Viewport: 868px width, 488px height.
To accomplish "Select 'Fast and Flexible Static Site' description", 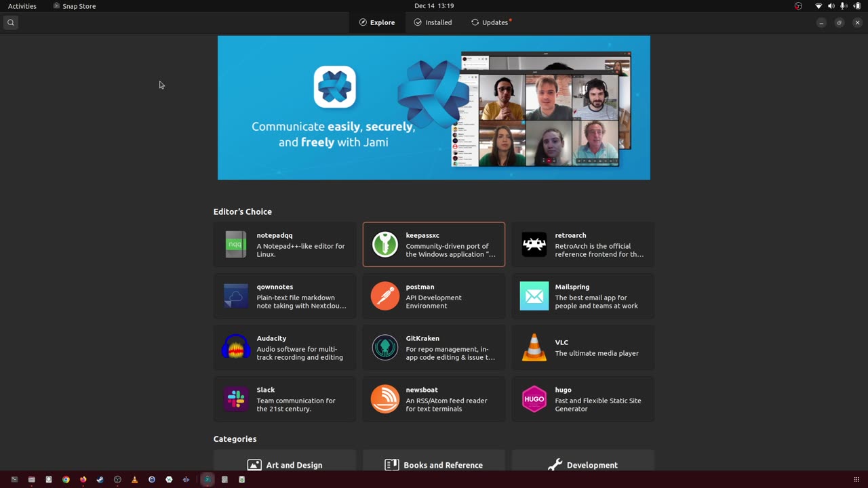I will click(x=598, y=401).
